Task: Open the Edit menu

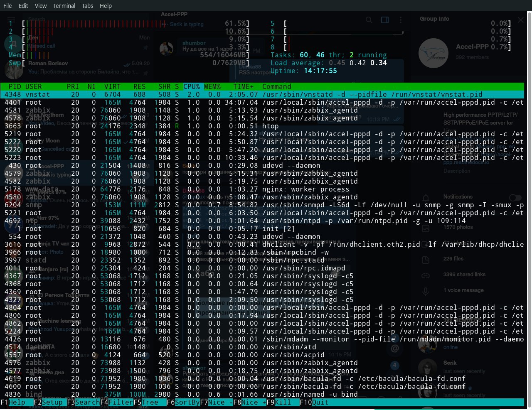Action: point(23,6)
